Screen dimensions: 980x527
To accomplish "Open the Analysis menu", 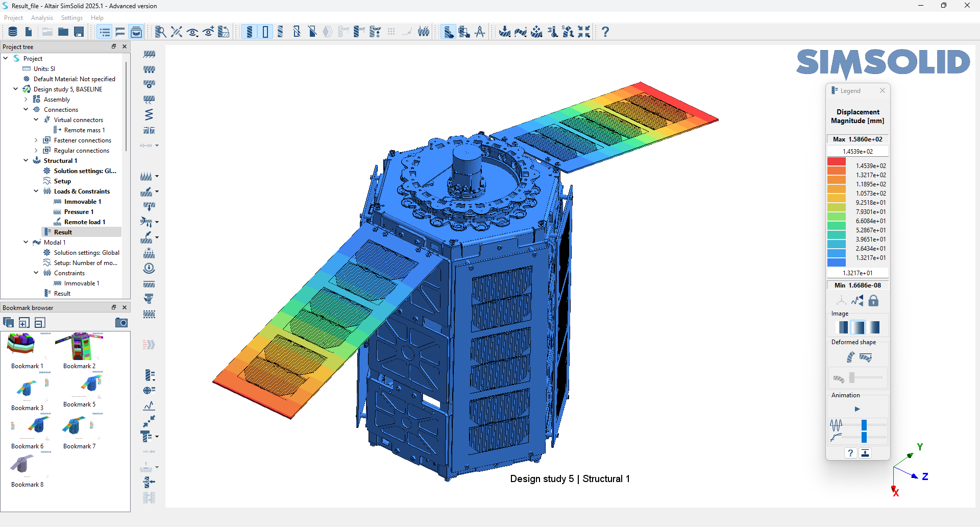I will click(42, 18).
